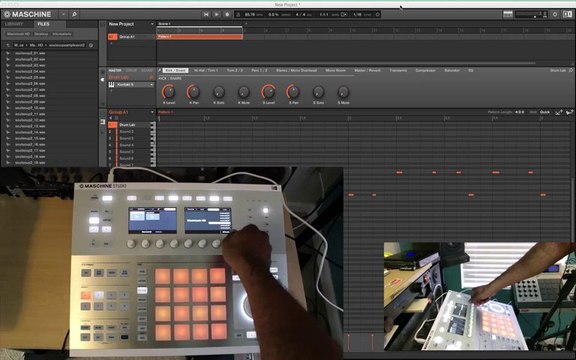The image size is (576, 360).
Task: Open the Compressor parameter page
Action: (425, 70)
